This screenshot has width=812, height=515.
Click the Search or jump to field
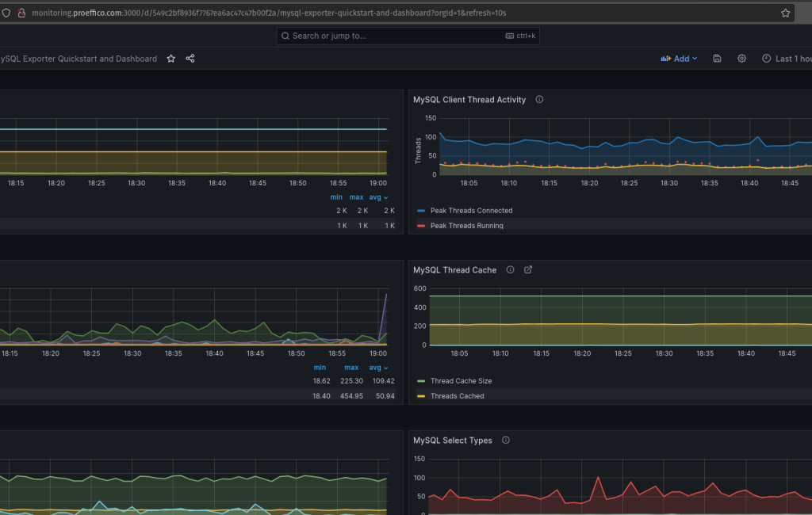pyautogui.click(x=408, y=36)
